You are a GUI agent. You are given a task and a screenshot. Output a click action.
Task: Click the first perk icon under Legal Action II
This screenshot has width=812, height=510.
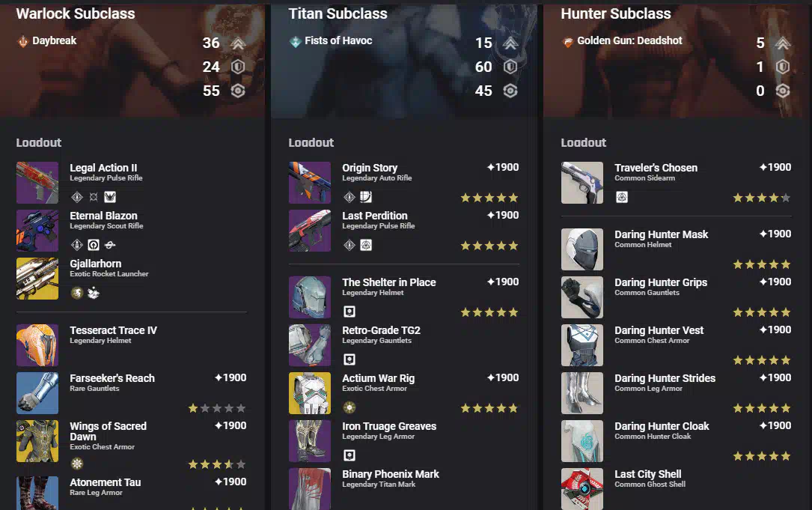pos(77,197)
